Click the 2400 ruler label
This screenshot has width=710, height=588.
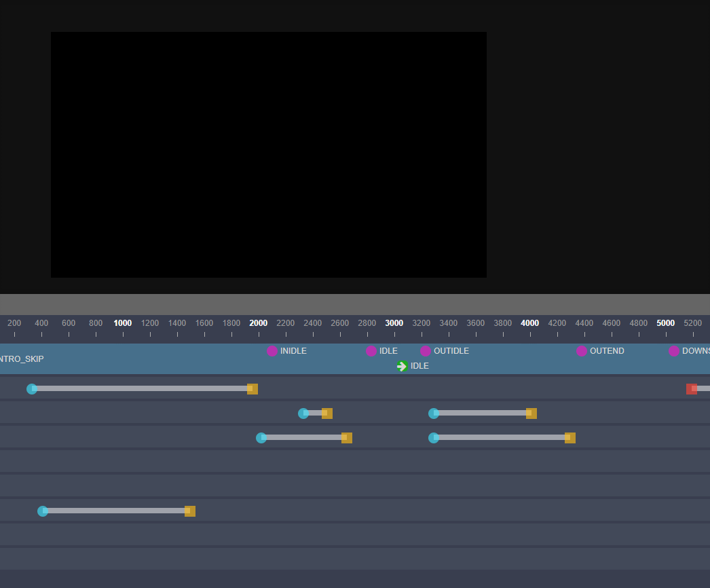point(312,323)
